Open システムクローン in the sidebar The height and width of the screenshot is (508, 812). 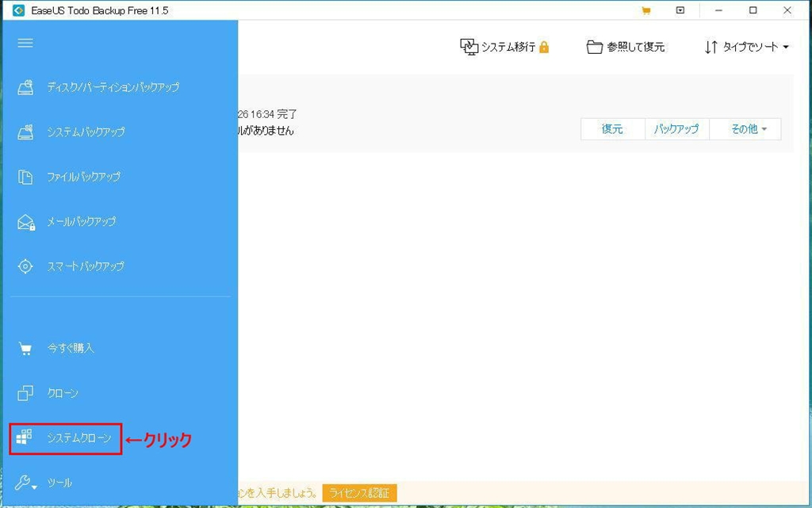coord(79,437)
